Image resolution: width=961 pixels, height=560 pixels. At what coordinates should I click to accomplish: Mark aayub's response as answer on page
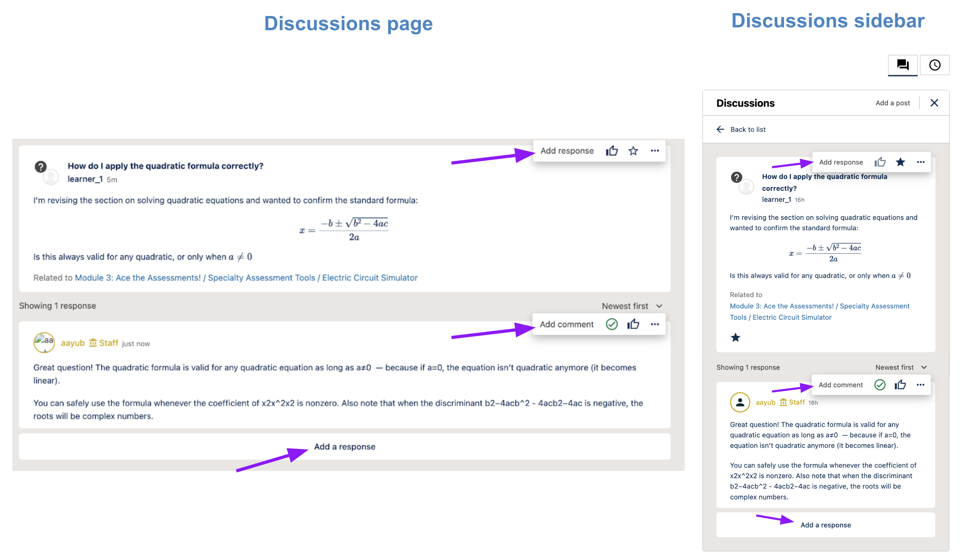pos(612,324)
